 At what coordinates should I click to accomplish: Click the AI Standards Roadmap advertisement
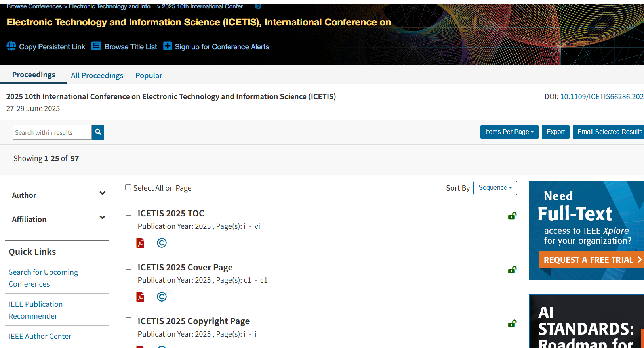pos(587,321)
